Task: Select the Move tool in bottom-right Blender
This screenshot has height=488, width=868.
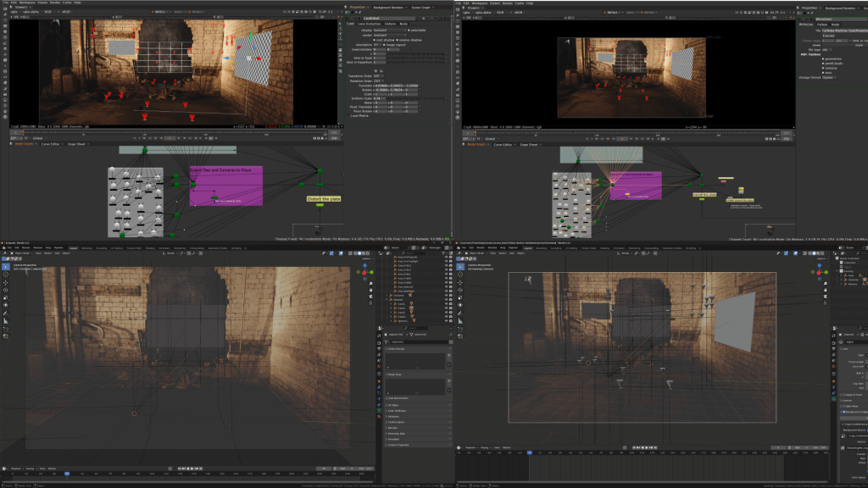Action: (460, 283)
